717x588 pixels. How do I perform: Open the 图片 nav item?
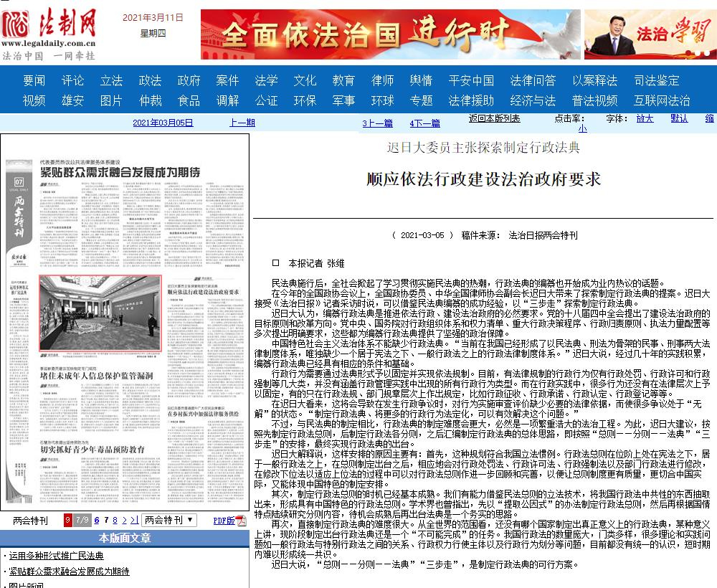point(111,100)
